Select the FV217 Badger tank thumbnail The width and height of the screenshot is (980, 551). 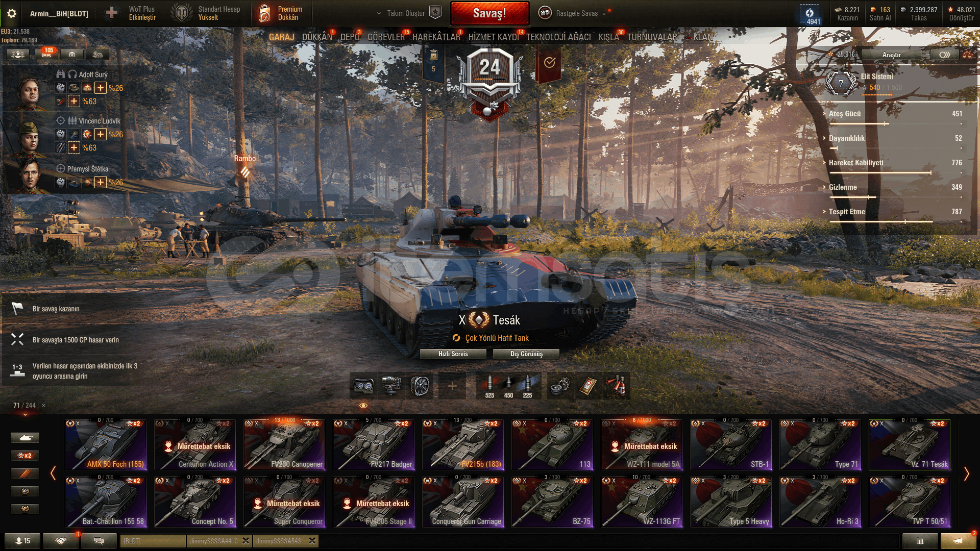[374, 444]
